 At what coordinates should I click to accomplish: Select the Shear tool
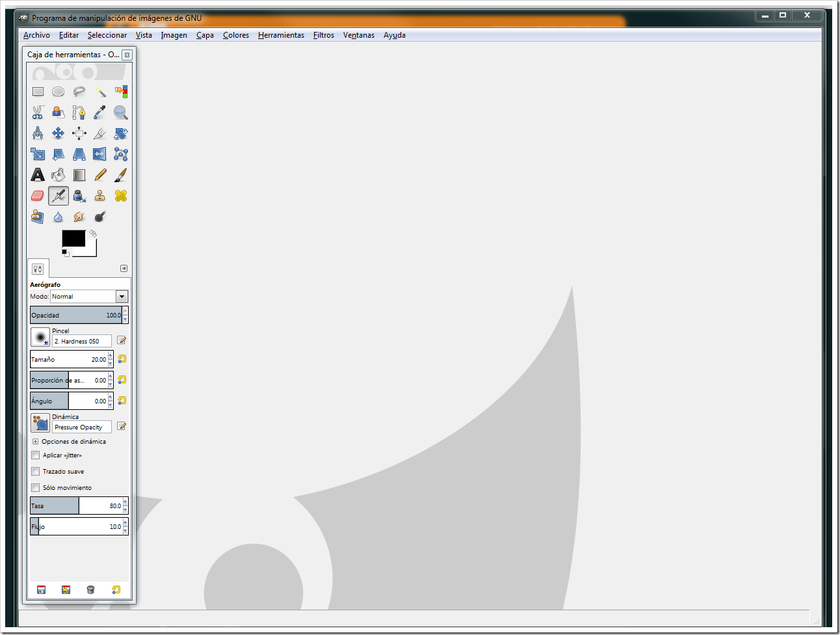click(x=59, y=154)
